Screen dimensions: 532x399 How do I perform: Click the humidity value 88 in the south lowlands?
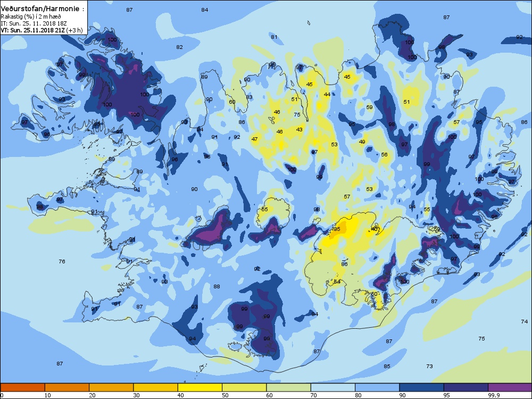217,287
